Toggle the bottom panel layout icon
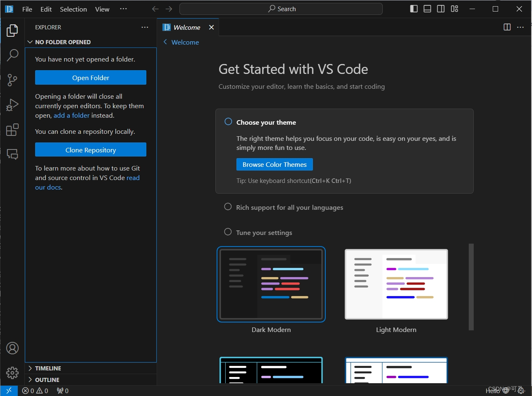Screen dimensions: 532x396 point(427,9)
